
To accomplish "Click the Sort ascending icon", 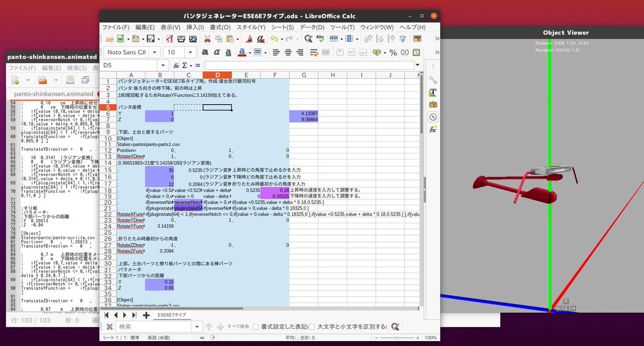I will [x=380, y=39].
